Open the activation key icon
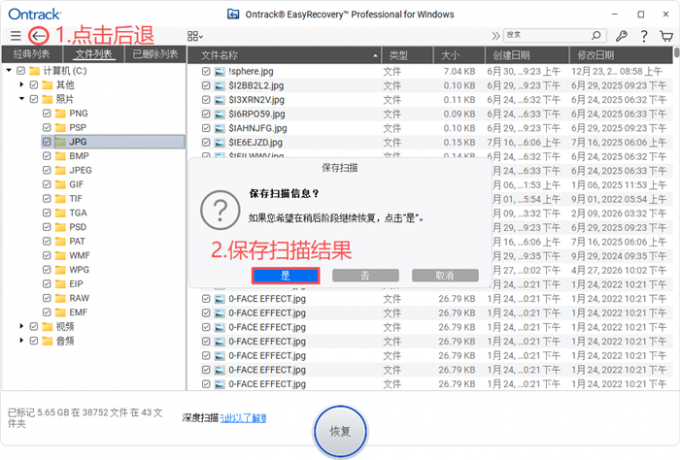 click(x=621, y=36)
